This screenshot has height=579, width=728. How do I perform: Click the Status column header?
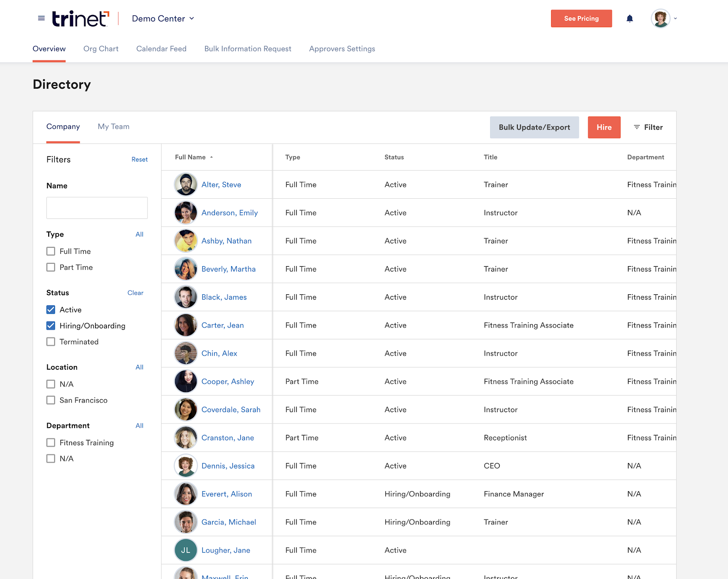394,157
